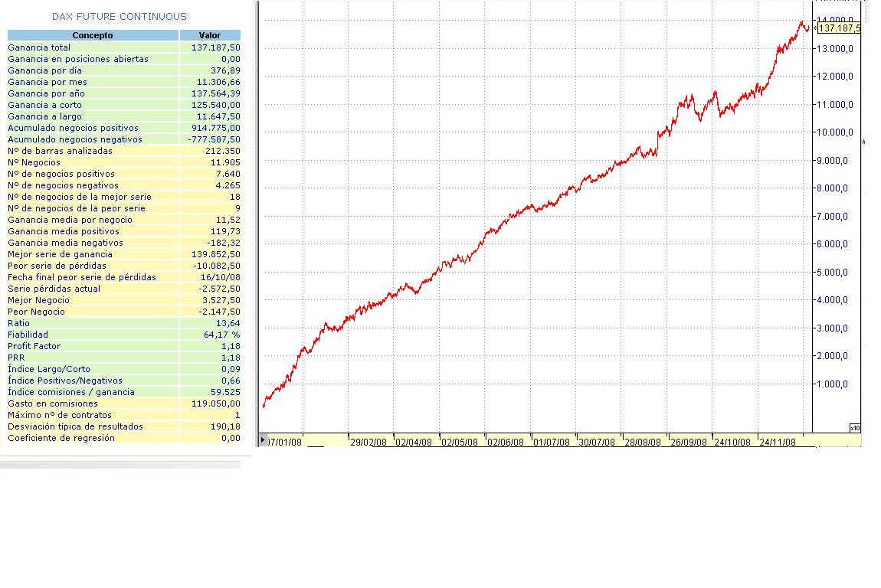
Task: Click the 02/04/08 date on the time axis
Action: point(414,442)
